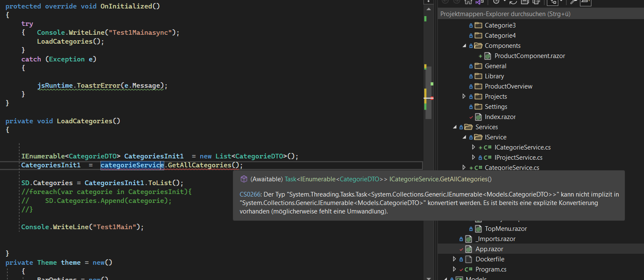This screenshot has width=644, height=280.
Task: Select the Index.razor tree entry
Action: click(500, 117)
